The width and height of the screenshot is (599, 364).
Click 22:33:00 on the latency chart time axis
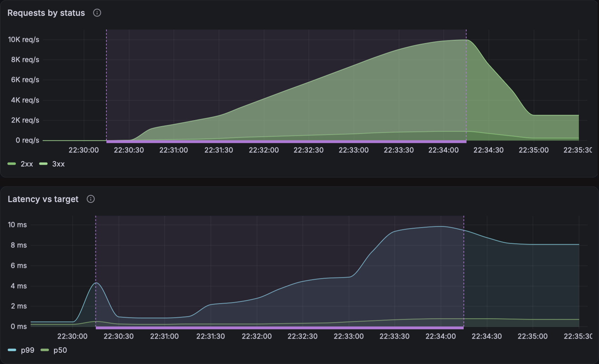pyautogui.click(x=349, y=337)
